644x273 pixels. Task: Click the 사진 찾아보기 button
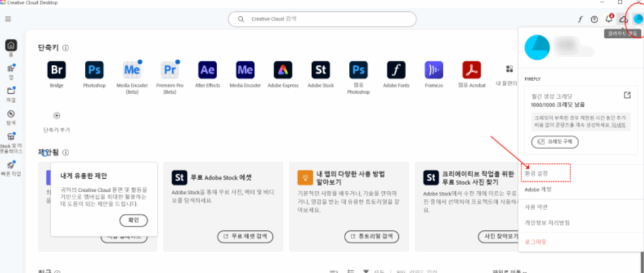pos(498,237)
